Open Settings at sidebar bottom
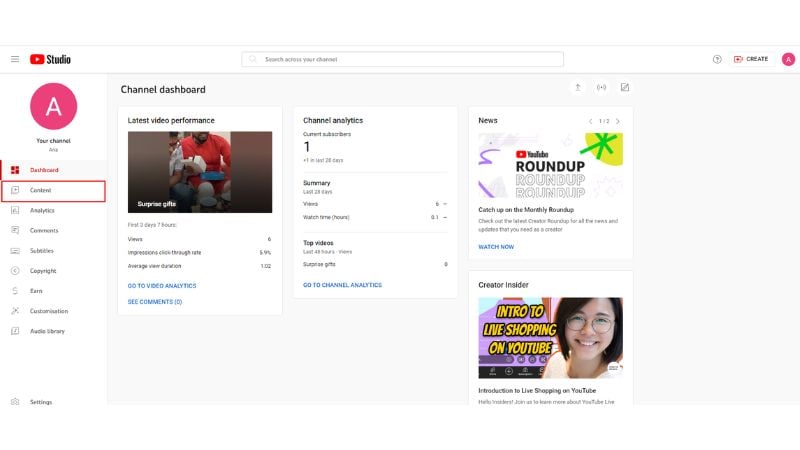800x450 pixels. click(x=54, y=402)
